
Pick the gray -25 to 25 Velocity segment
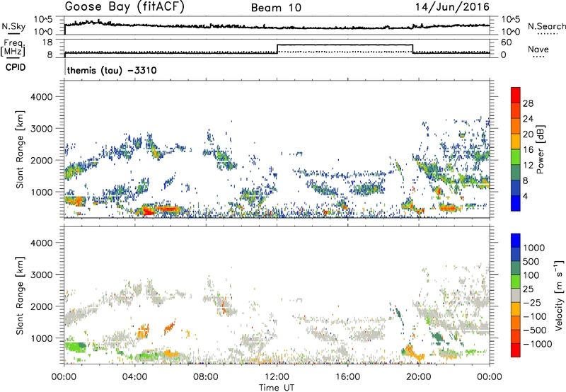[x=516, y=295]
